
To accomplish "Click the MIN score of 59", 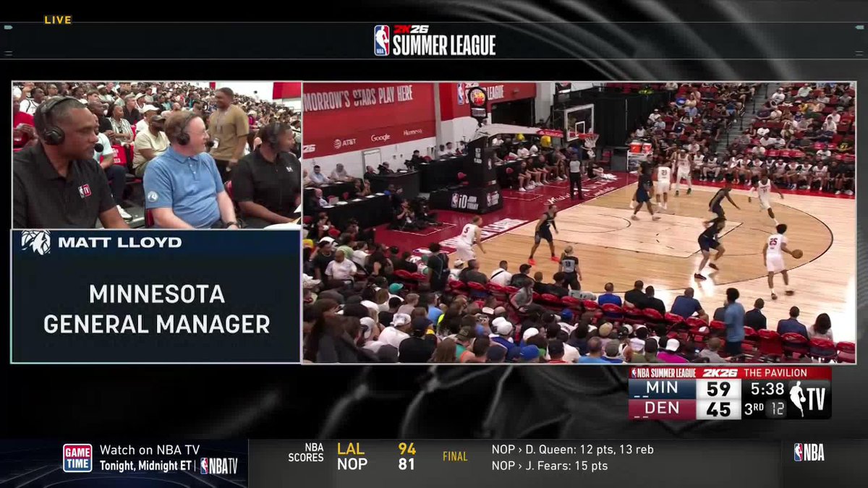I will click(718, 389).
